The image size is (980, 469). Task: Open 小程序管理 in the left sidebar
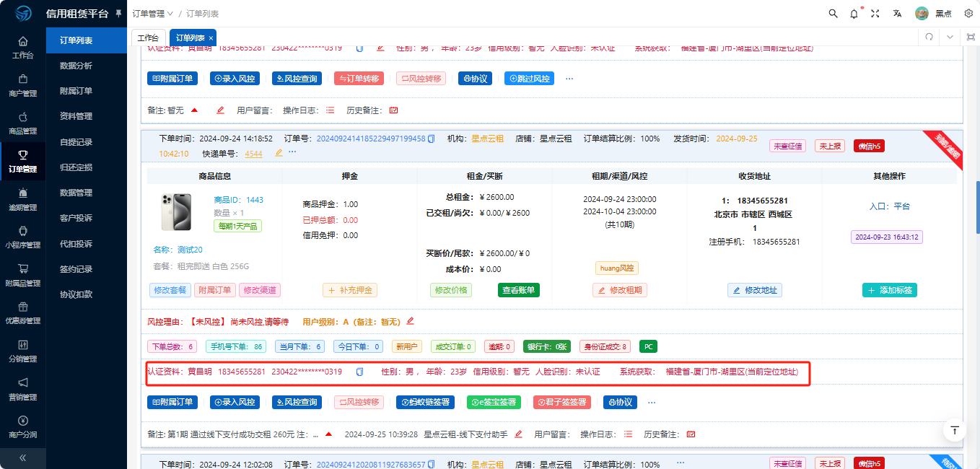pyautogui.click(x=22, y=237)
